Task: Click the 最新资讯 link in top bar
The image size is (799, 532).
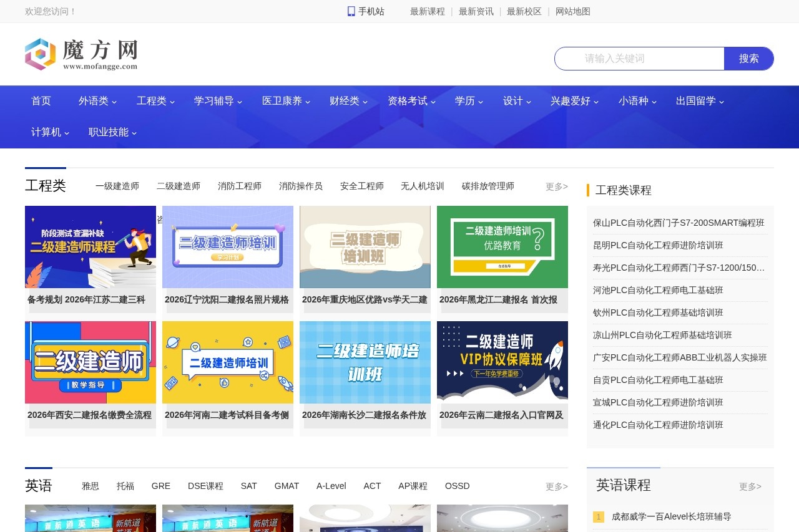Action: (x=476, y=11)
